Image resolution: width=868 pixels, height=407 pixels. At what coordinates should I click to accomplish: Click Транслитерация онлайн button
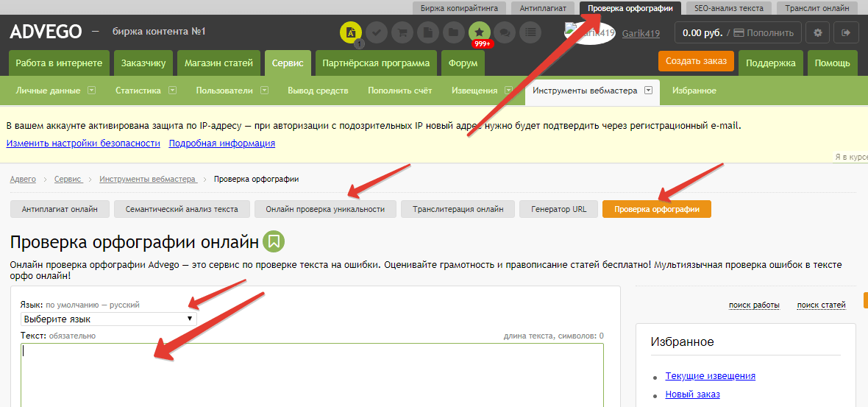[458, 209]
